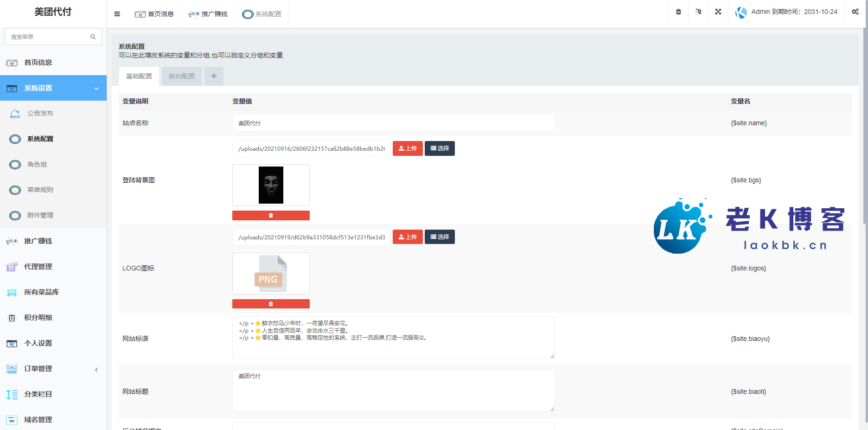The width and height of the screenshot is (868, 430).
Task: Click the hamburger menu toggle icon
Action: click(117, 14)
